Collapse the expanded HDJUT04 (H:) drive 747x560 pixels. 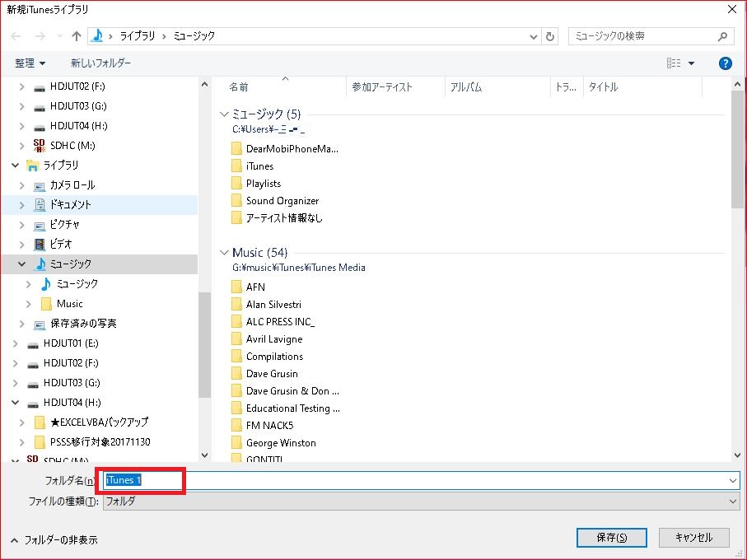(x=16, y=403)
